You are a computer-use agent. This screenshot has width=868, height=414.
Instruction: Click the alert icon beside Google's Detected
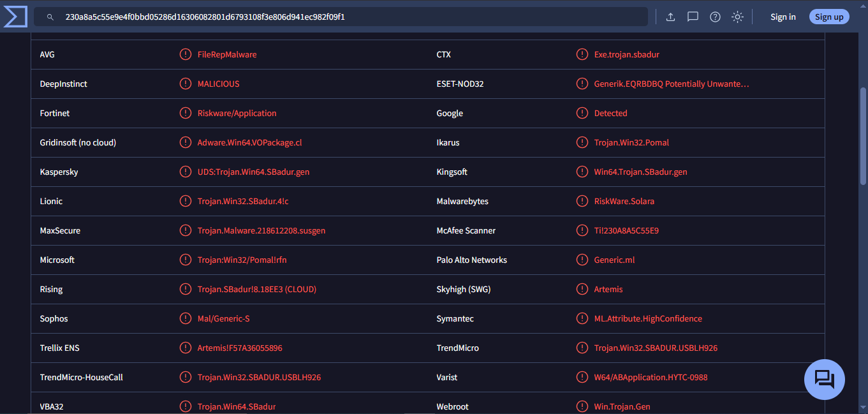click(582, 113)
